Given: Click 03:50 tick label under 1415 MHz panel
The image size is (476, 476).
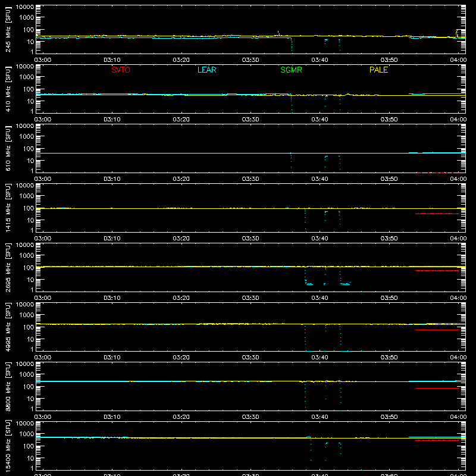Looking at the screenshot, I should coord(389,239).
